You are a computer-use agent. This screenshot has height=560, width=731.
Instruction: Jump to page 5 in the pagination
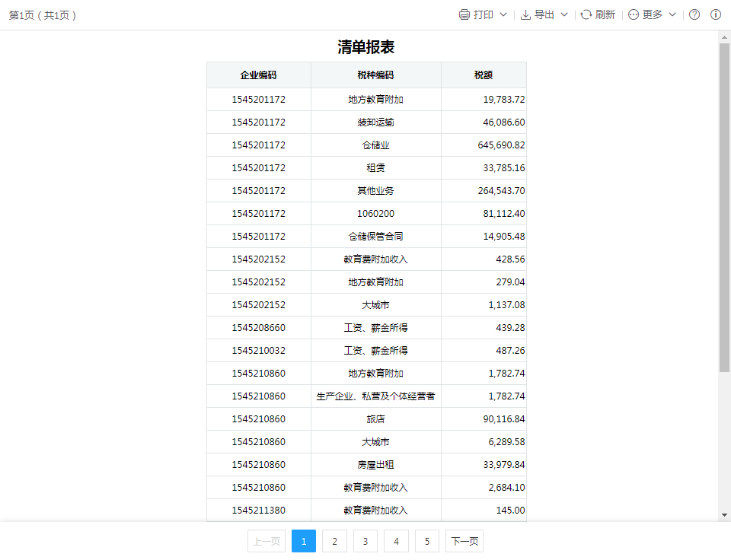[427, 541]
